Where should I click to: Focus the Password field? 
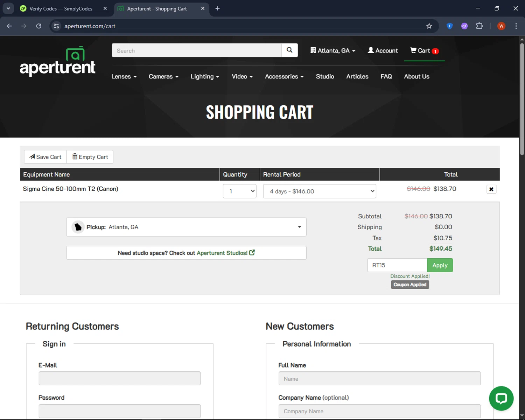(120, 411)
